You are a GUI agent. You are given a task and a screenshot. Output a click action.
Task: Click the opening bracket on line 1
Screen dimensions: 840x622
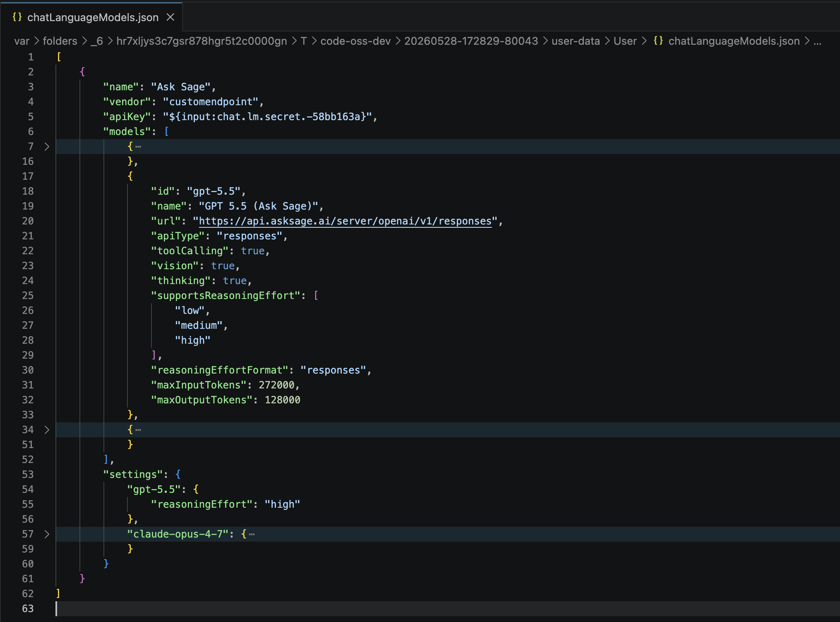click(x=59, y=57)
